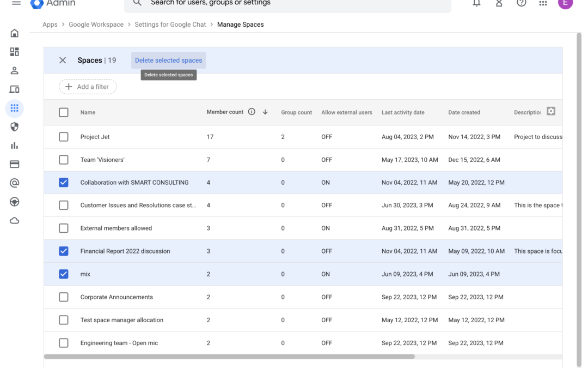Open the Reporting bar chart icon
This screenshot has width=588, height=368.
pyautogui.click(x=14, y=146)
